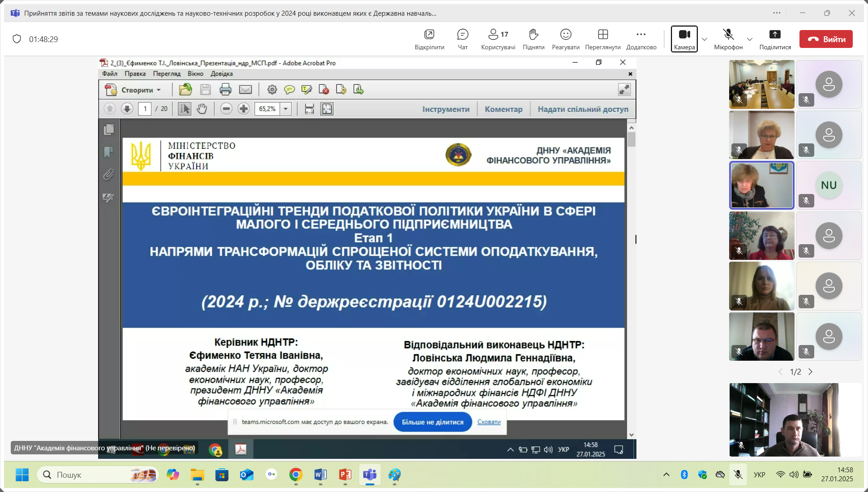Pop out the shared content (Відкріпити)

429,39
